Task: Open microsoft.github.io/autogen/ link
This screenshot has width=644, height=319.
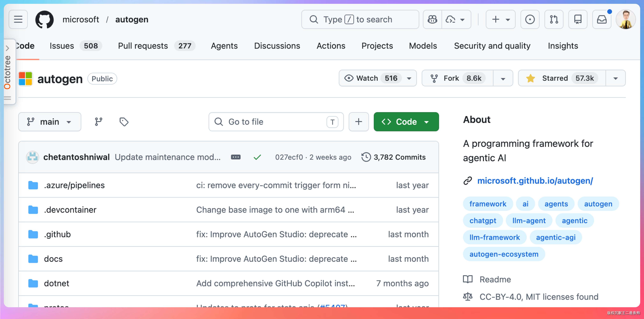Action: (535, 181)
